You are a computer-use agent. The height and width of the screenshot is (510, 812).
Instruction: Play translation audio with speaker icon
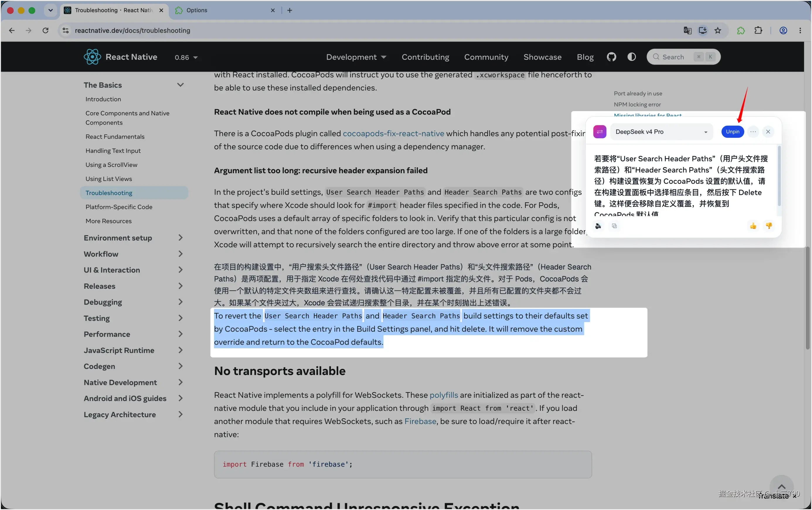pyautogui.click(x=598, y=226)
